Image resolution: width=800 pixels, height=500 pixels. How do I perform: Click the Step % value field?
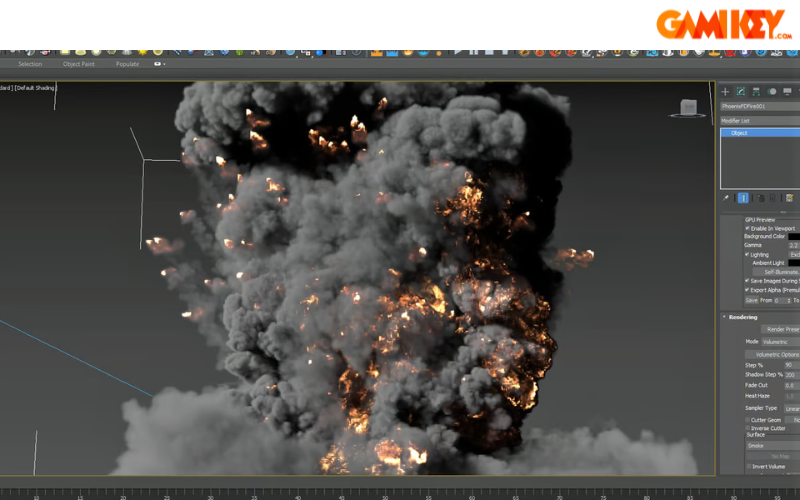click(792, 365)
